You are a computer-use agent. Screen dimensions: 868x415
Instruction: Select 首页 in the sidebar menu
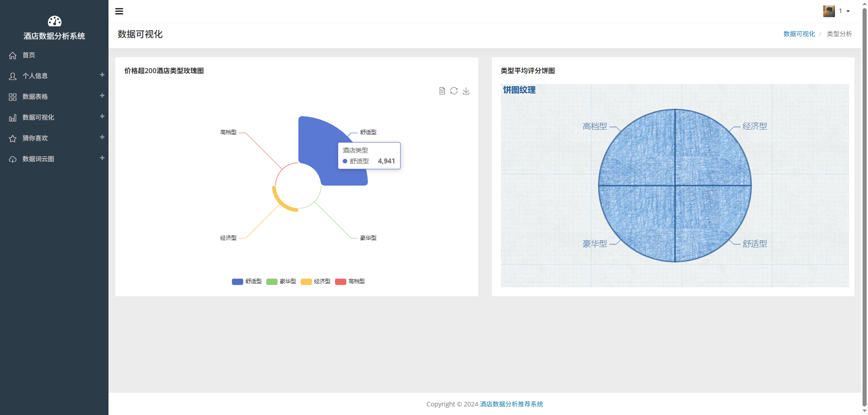29,55
